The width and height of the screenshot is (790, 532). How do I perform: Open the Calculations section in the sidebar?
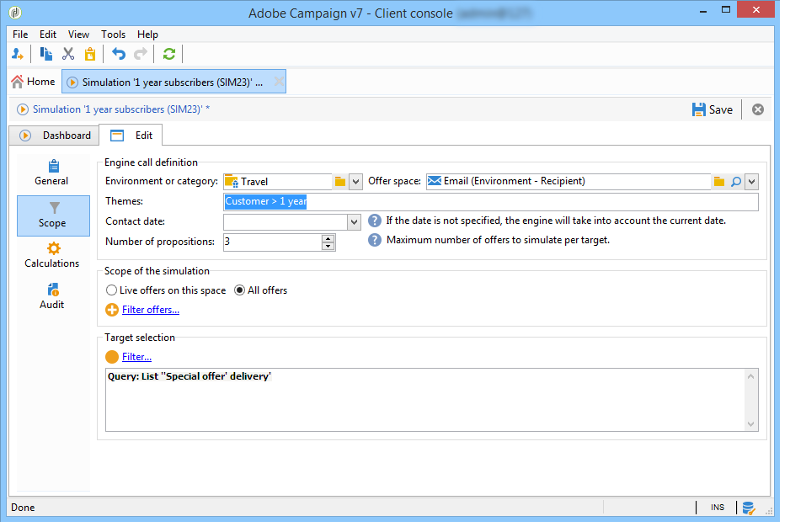52,255
